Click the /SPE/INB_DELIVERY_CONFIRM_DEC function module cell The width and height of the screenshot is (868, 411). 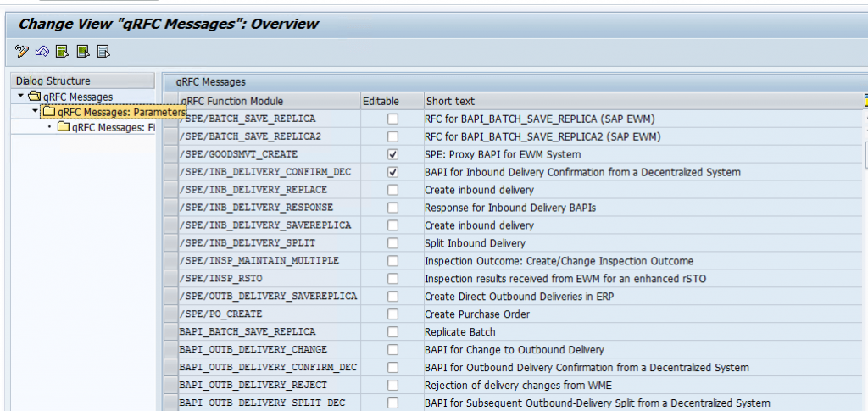tap(269, 172)
